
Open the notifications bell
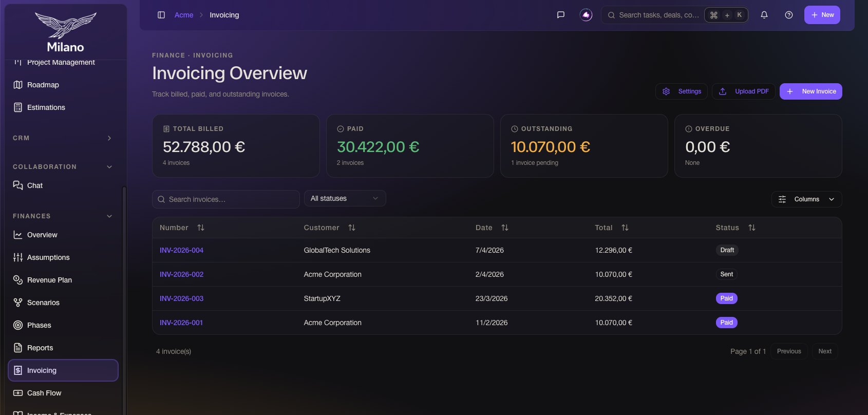(x=764, y=15)
